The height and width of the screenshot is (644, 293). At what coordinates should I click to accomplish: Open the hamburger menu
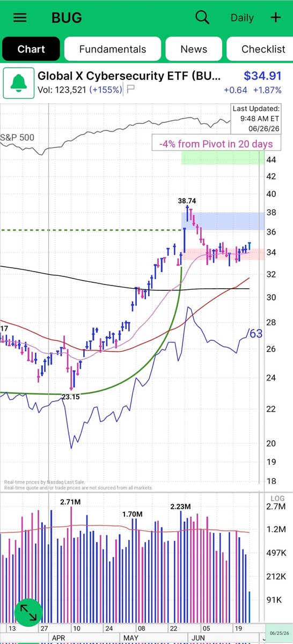tap(20, 17)
